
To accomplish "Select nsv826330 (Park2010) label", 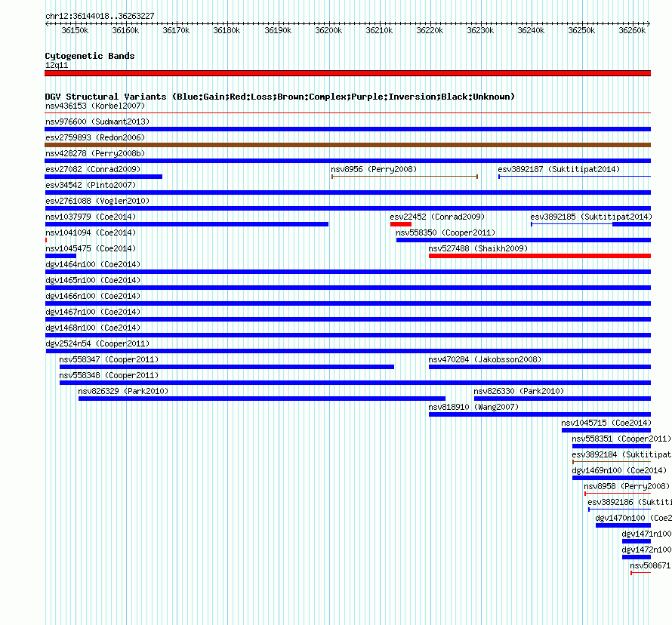I will tap(519, 391).
